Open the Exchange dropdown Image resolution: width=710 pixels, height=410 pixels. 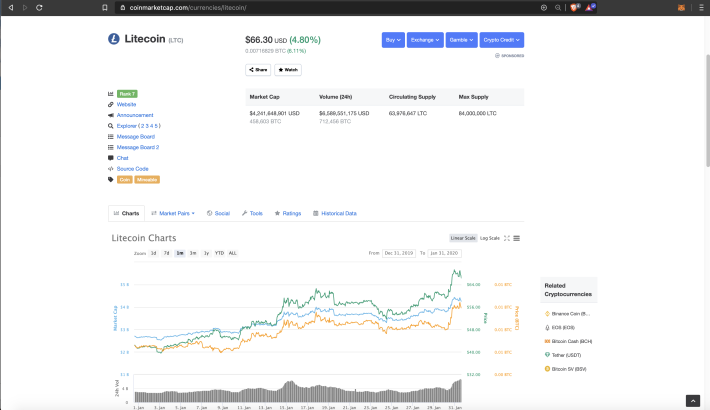pos(425,40)
